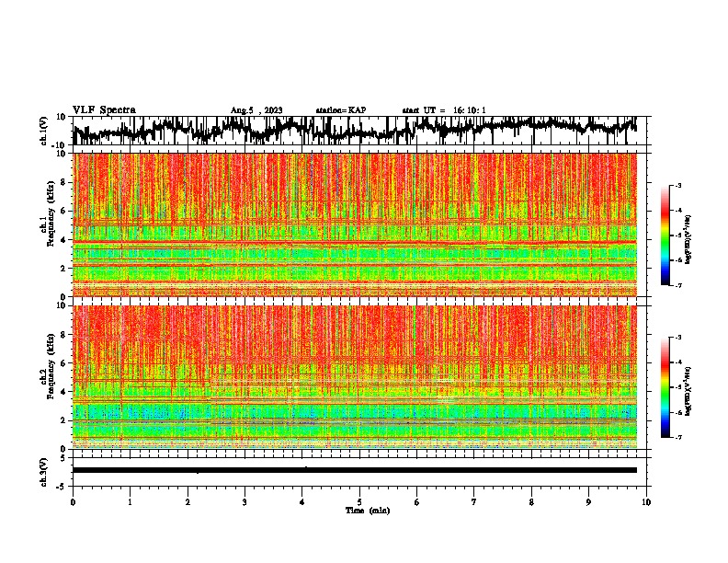Image resolution: width=728 pixels, height=563 pixels.
Task: Click the 'VLF Spectra' title text
Action: click(x=104, y=109)
